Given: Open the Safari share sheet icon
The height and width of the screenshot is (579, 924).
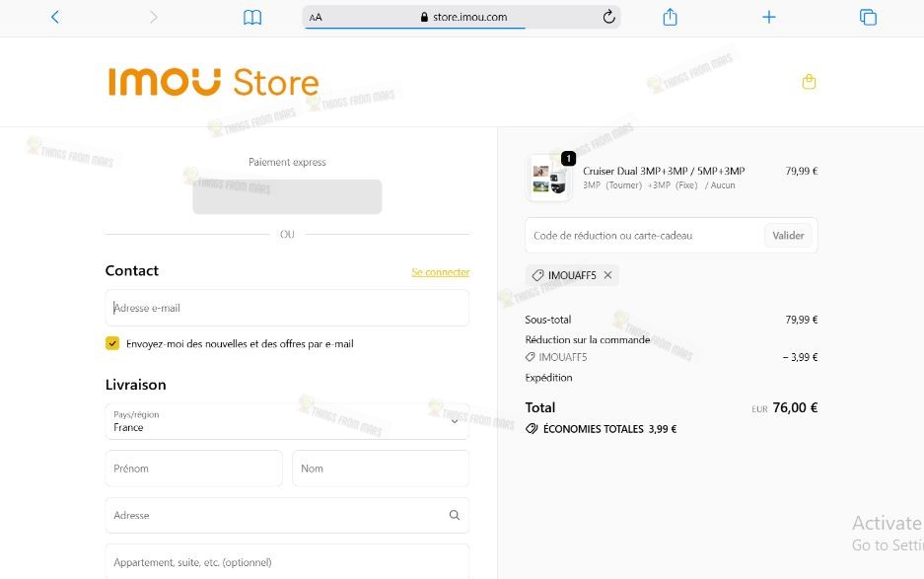Looking at the screenshot, I should point(670,17).
